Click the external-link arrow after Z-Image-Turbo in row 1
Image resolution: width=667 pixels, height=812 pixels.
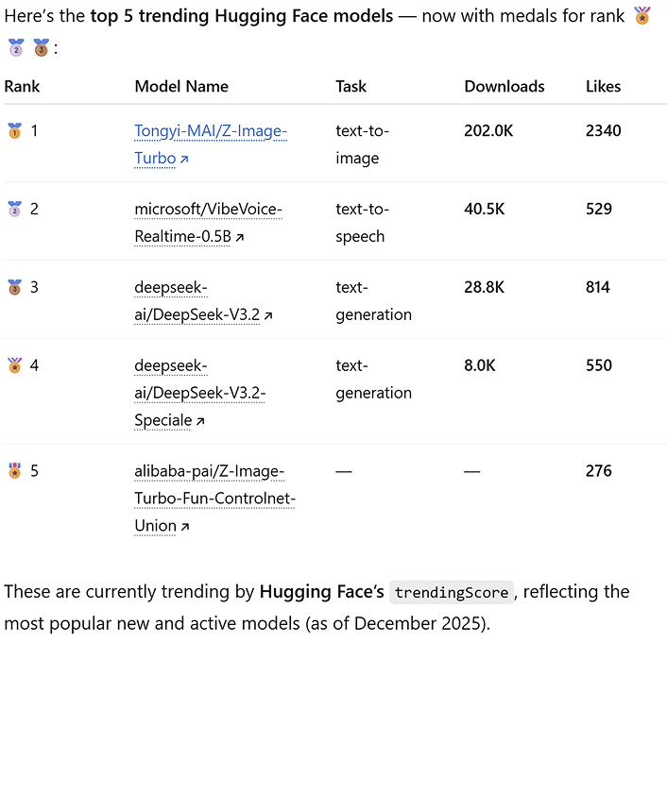click(x=184, y=160)
